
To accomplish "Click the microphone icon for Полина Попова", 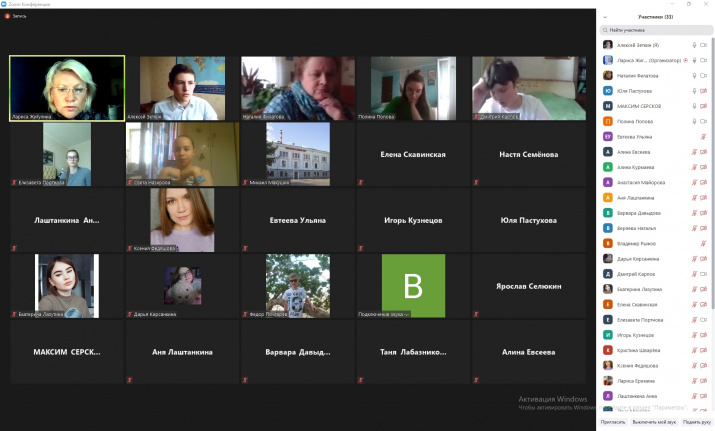I will [694, 121].
